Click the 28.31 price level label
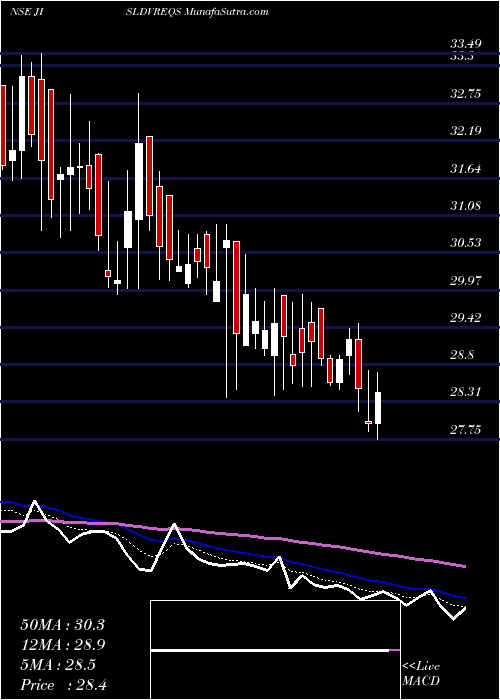This screenshot has height=700, width=500. [466, 392]
